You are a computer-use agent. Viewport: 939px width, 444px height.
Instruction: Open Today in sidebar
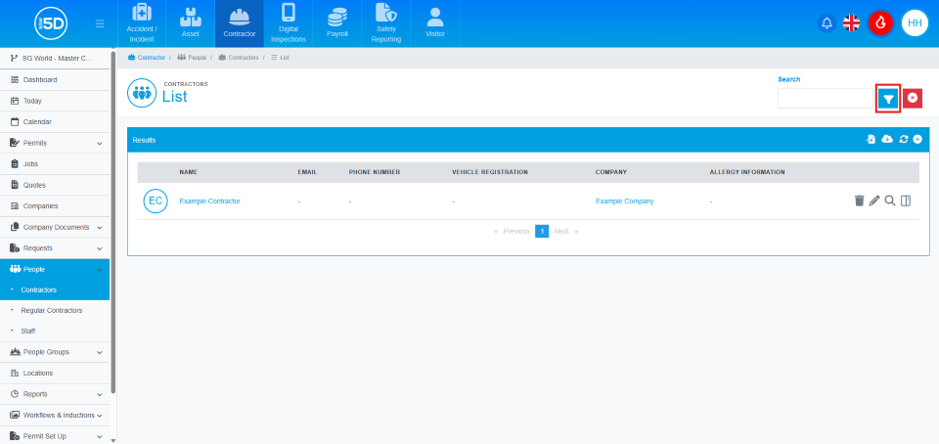(x=54, y=101)
